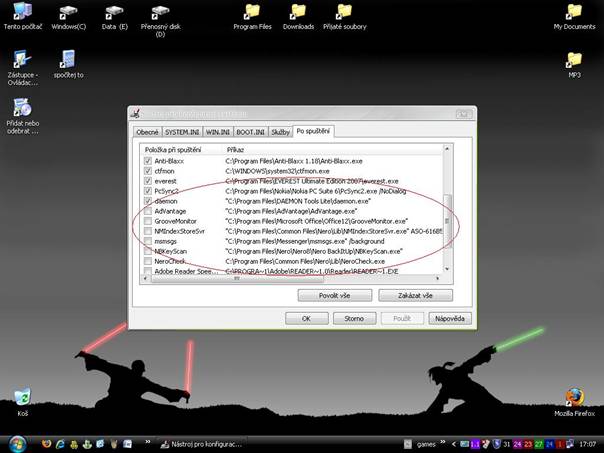Enable the NeroCheck startup checkbox
The height and width of the screenshot is (453, 604).
coord(148,261)
